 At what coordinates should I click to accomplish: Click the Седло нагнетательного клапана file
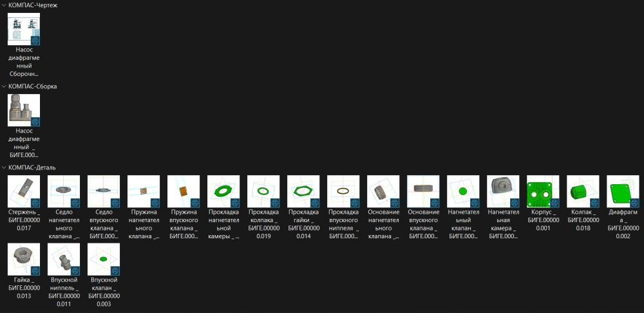point(64,191)
